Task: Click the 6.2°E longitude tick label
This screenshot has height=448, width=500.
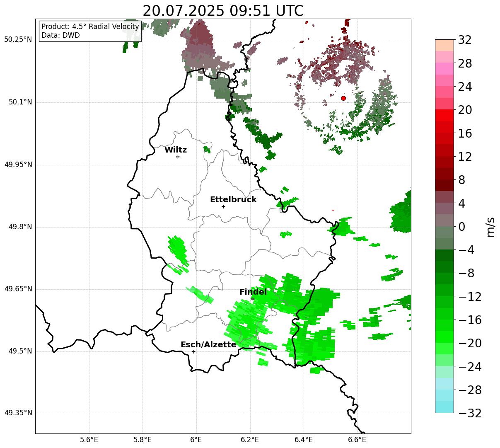Action: coord(250,440)
